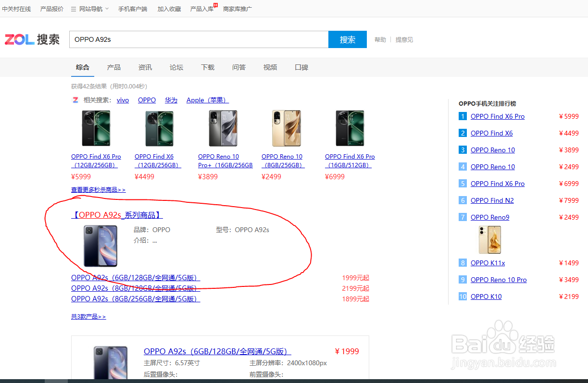Open 产品入库 link
This screenshot has height=383, width=588.
[x=202, y=9]
